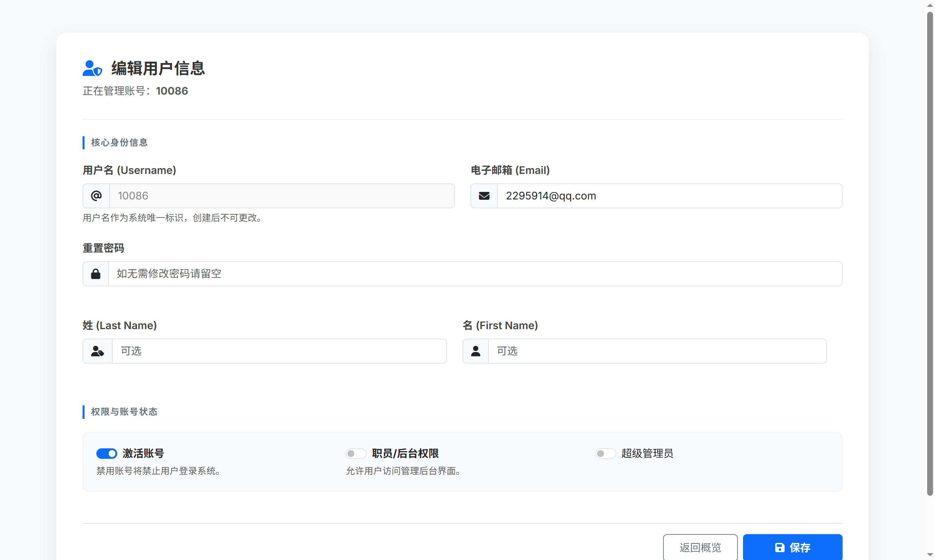Click the lock icon next to 重置密码 field
This screenshot has height=560, width=935.
[96, 273]
